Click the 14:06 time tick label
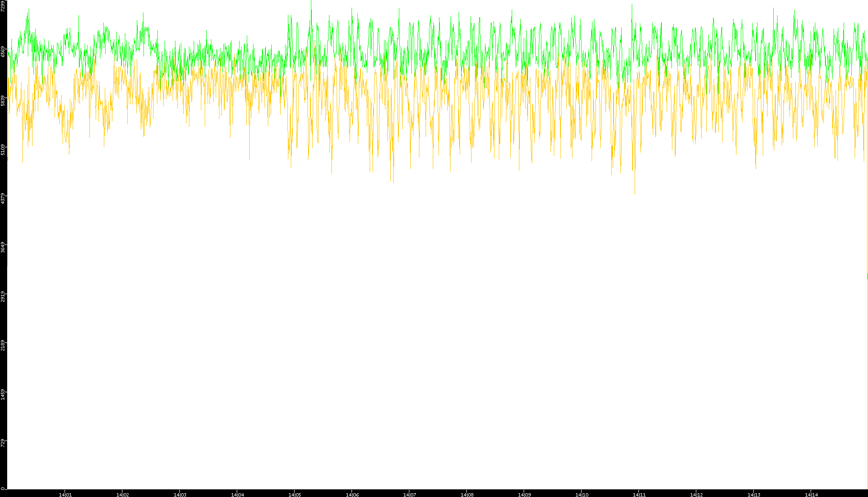This screenshot has width=868, height=497. 352,494
